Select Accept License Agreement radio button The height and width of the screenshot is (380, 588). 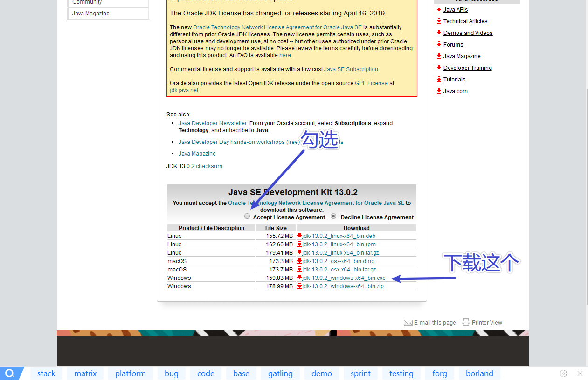pyautogui.click(x=247, y=216)
